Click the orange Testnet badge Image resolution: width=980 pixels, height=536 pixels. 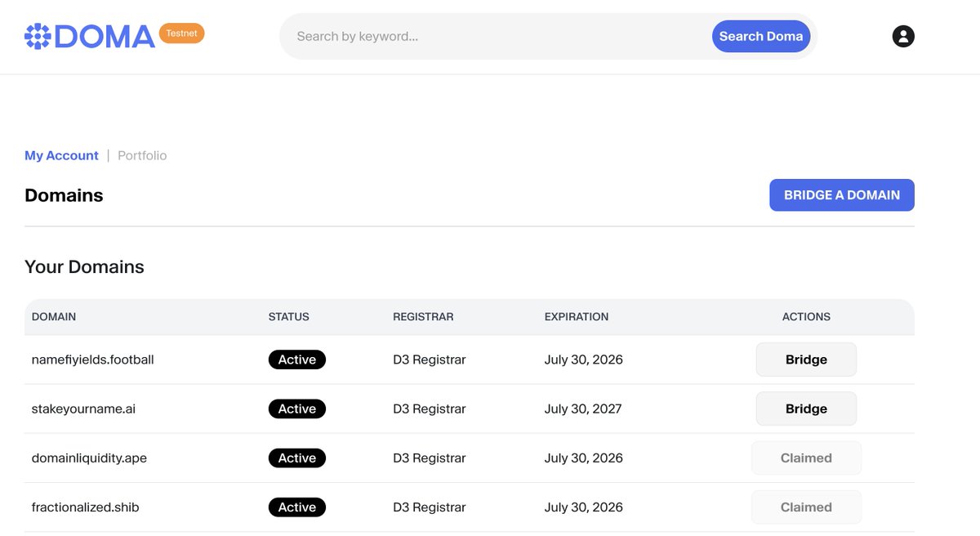(181, 33)
